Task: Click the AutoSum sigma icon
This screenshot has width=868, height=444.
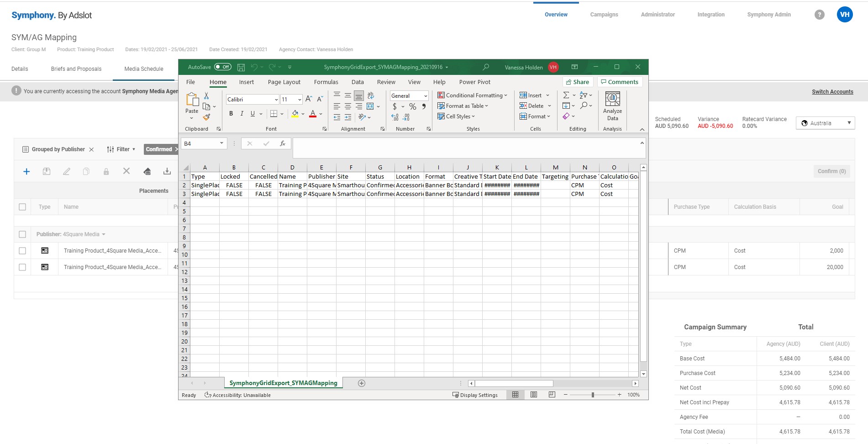Action: (x=566, y=95)
